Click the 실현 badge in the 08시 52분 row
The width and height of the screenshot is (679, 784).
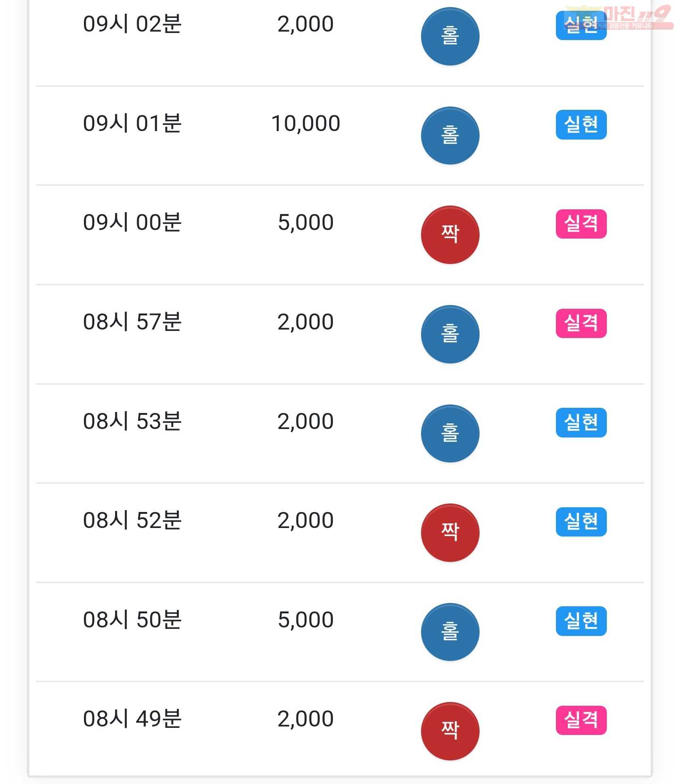[581, 522]
